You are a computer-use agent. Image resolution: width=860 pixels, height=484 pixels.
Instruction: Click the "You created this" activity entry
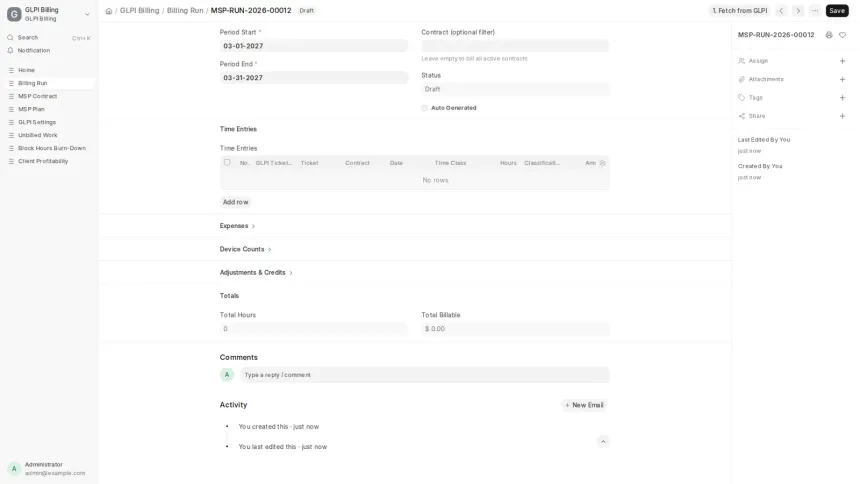pos(279,426)
